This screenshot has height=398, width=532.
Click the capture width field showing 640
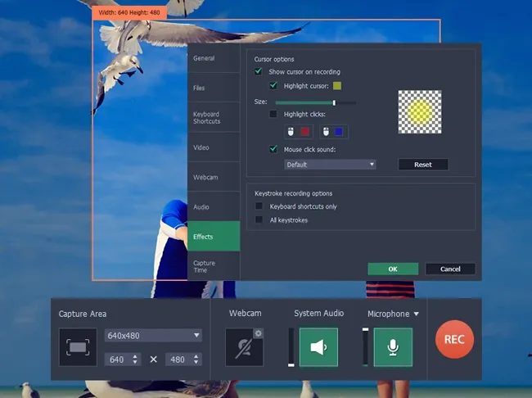point(117,359)
